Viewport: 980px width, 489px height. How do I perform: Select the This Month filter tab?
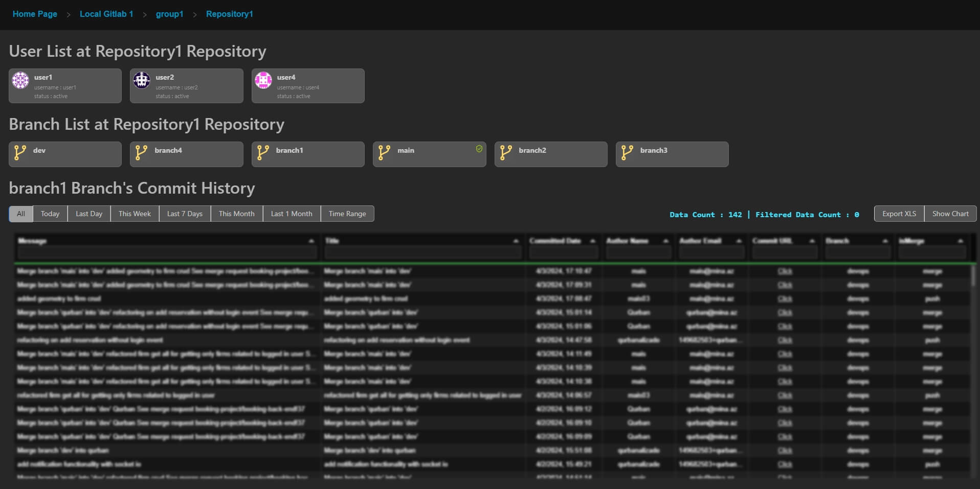tap(236, 214)
